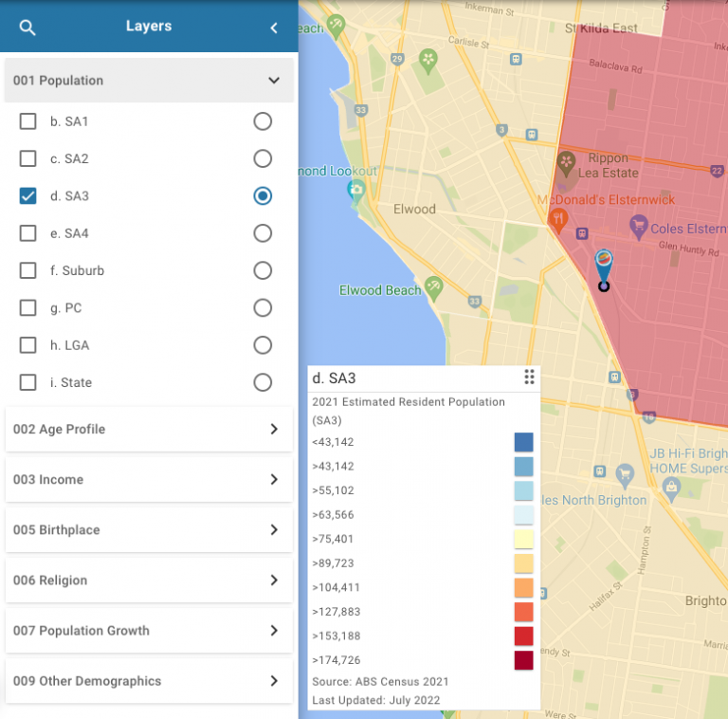The width and height of the screenshot is (728, 719).
Task: Click the JB Hi-Fi shopping marker
Action: tap(624, 472)
